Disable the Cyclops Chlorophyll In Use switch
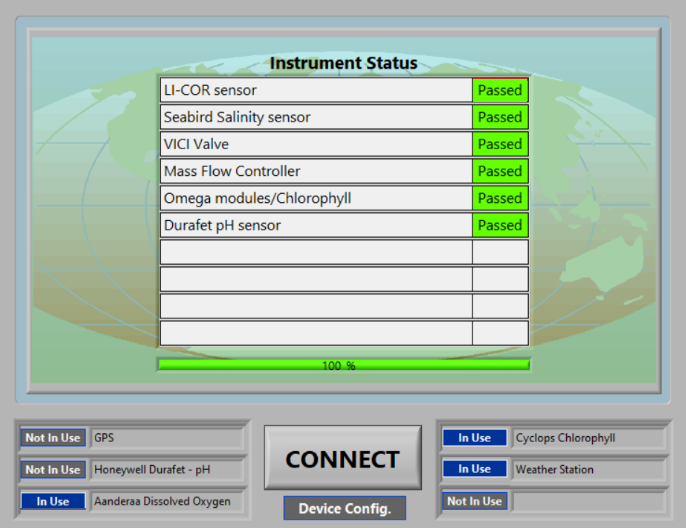 [x=474, y=438]
